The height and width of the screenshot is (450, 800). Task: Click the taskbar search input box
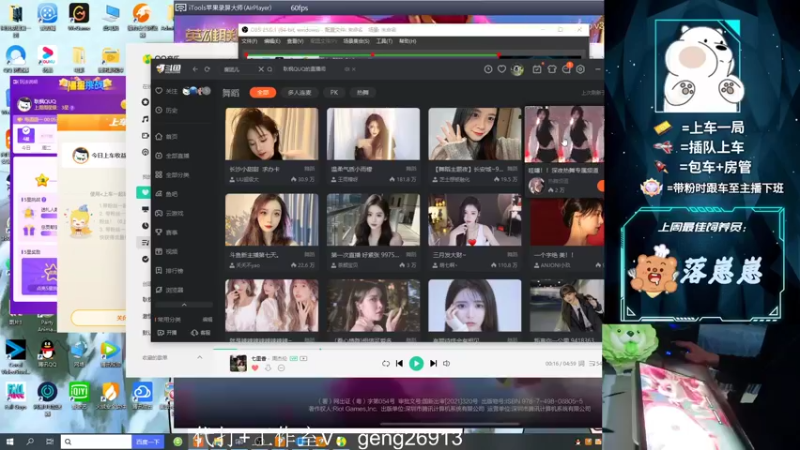[96, 442]
